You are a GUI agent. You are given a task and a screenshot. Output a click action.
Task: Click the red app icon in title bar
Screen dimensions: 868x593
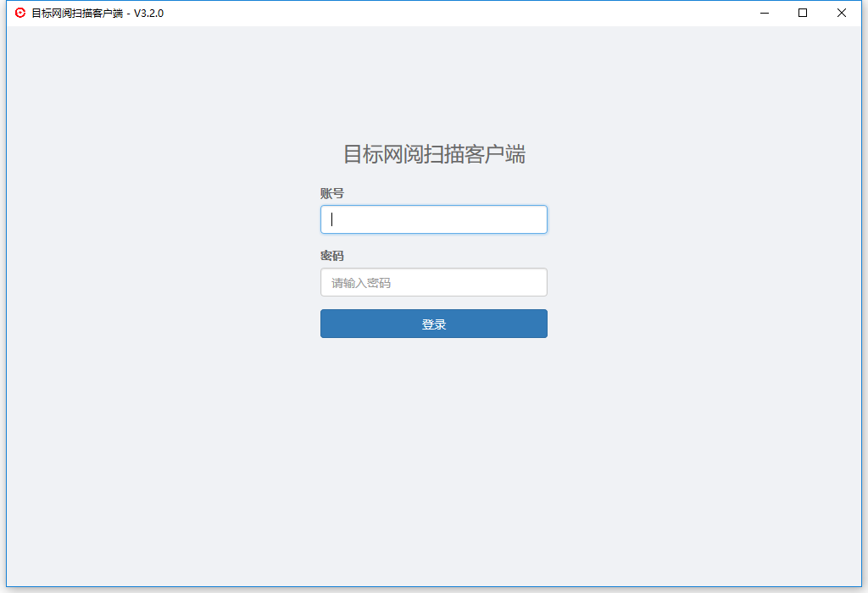(20, 13)
